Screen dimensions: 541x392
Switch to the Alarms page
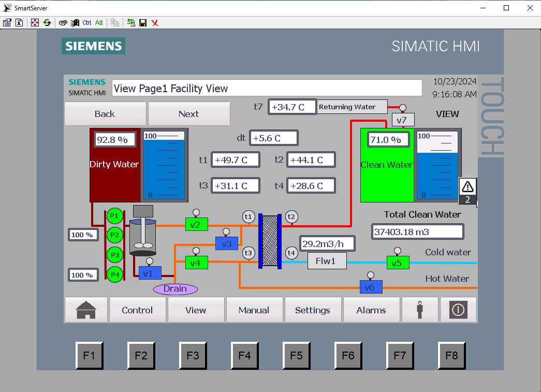[x=371, y=310]
